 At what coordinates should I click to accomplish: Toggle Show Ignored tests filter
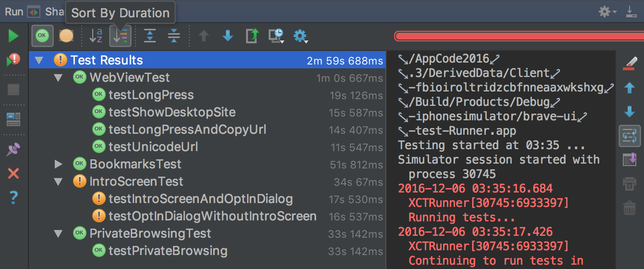point(66,36)
